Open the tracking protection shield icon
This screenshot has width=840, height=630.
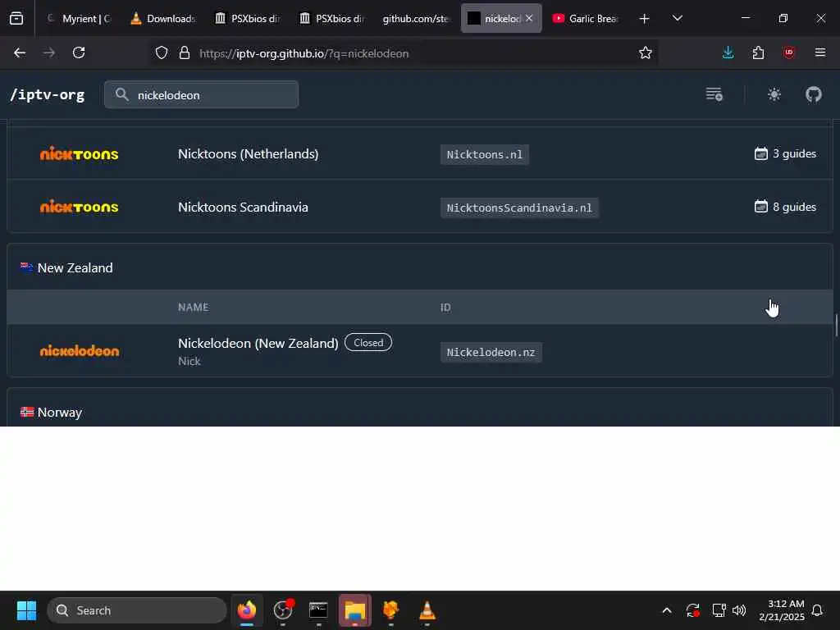click(x=162, y=53)
